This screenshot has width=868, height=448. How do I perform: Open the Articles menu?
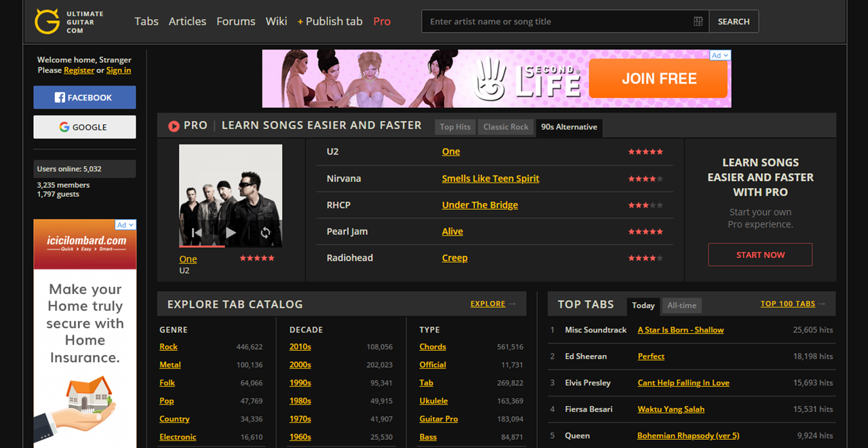pyautogui.click(x=187, y=22)
